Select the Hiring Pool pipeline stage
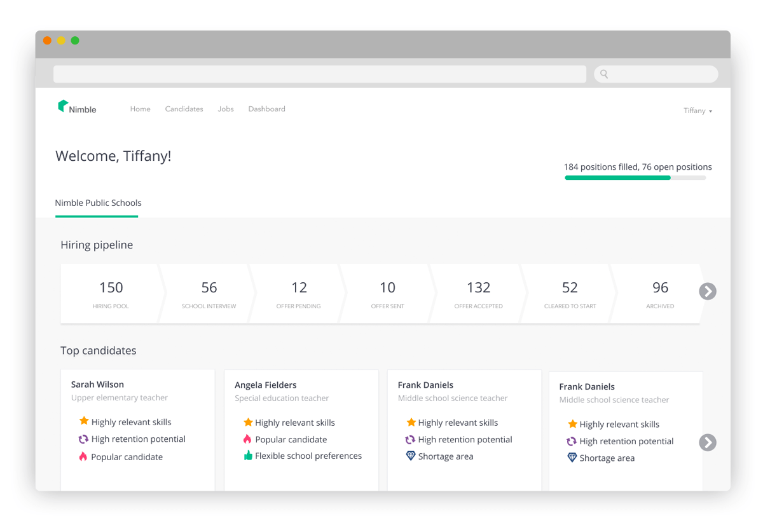Image resolution: width=763 pixels, height=532 pixels. coord(111,294)
